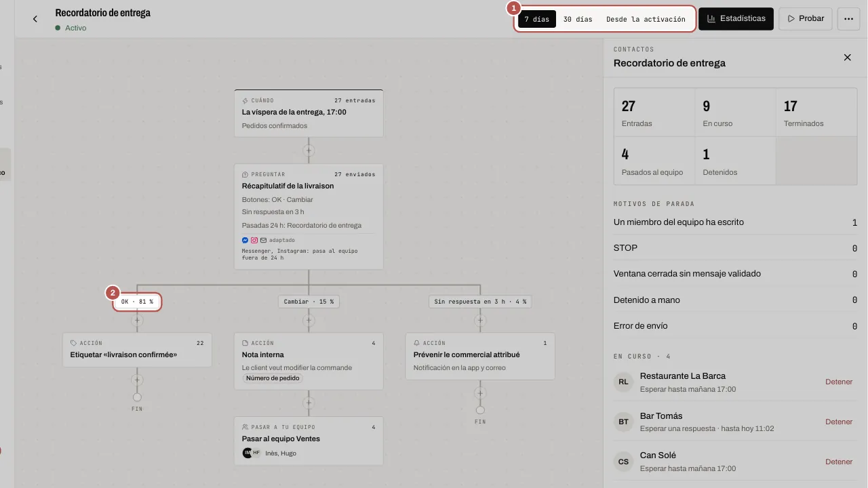This screenshot has width=868, height=488.
Task: Detener Bar Tomás contact
Action: (839, 422)
